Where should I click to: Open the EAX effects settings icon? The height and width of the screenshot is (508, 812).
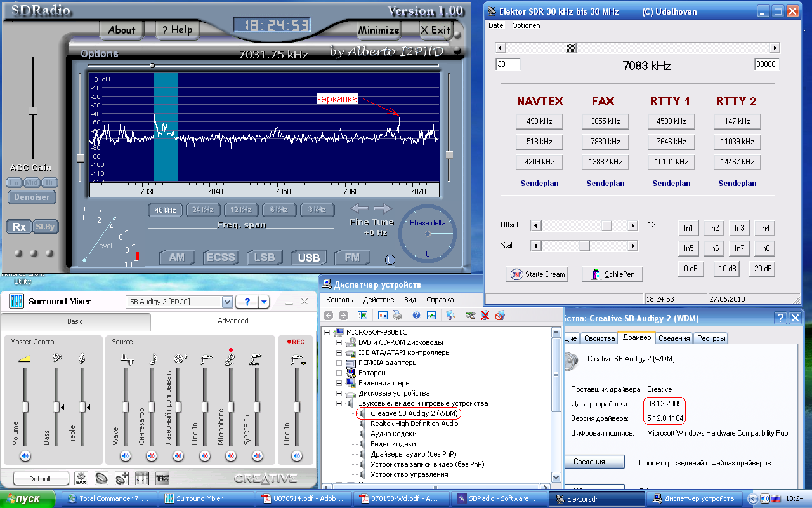(x=81, y=478)
